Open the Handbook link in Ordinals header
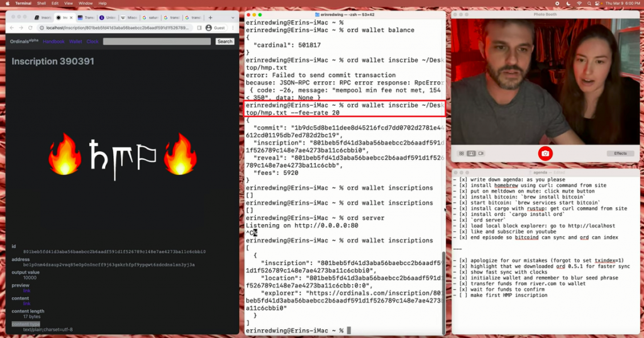644x338 pixels. point(53,42)
